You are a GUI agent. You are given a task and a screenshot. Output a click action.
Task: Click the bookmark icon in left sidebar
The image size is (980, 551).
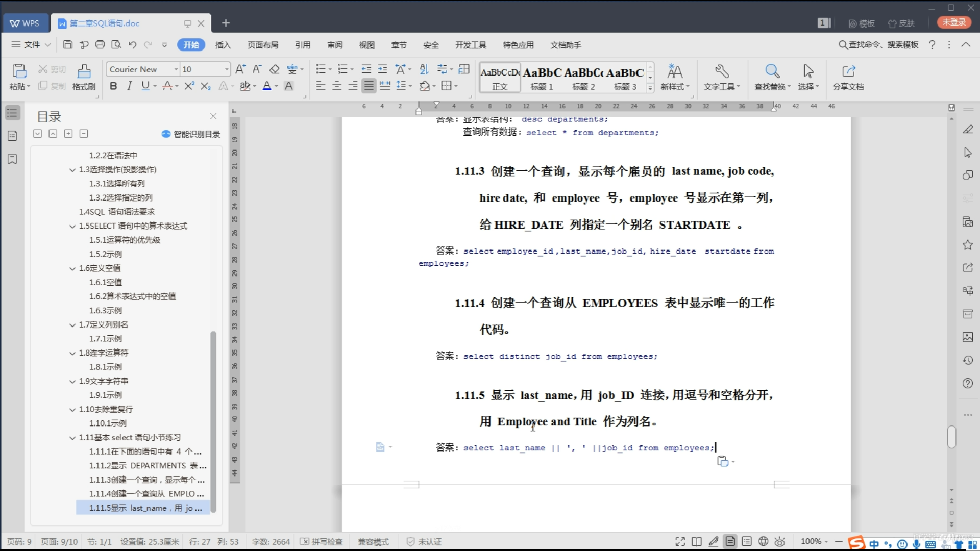[12, 159]
